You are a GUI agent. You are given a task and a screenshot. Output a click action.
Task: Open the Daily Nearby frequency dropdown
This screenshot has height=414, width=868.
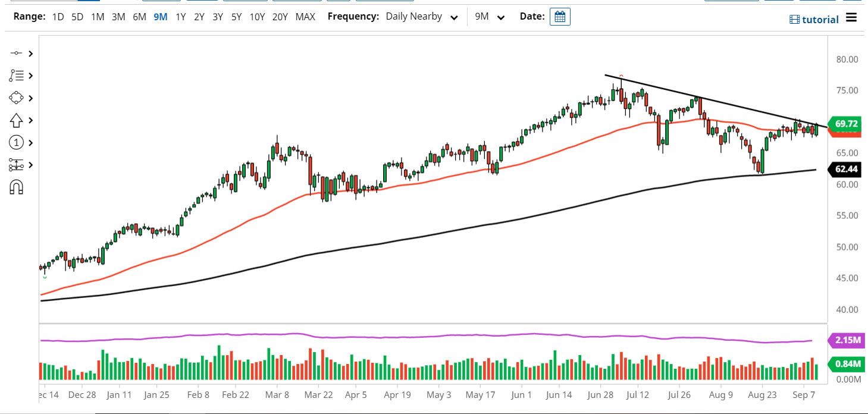[x=421, y=17]
